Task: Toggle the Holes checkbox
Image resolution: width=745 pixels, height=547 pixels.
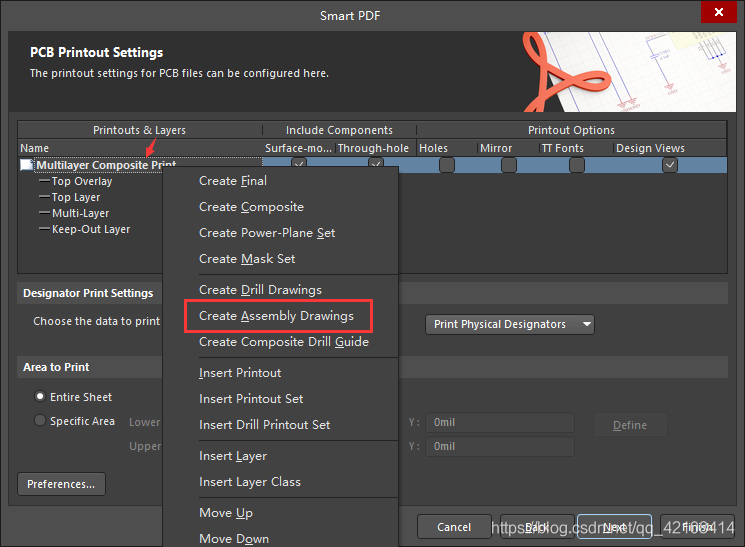Action: [x=446, y=165]
